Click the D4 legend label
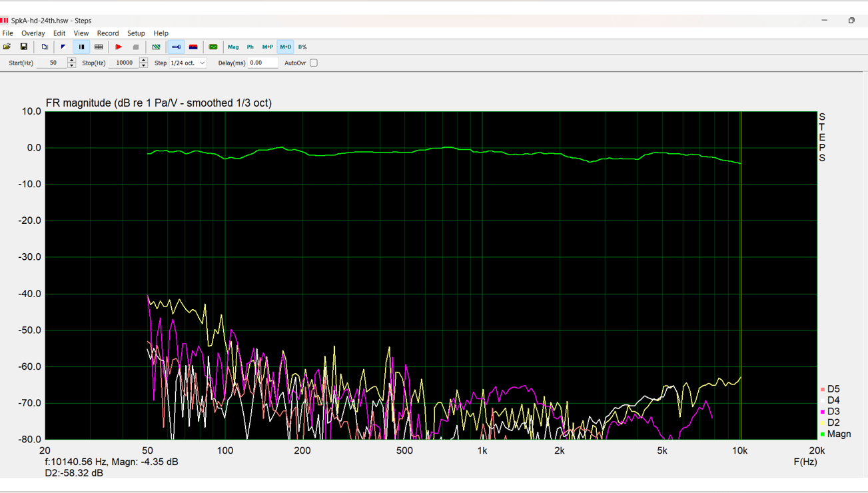The width and height of the screenshot is (868, 493). pyautogui.click(x=833, y=400)
